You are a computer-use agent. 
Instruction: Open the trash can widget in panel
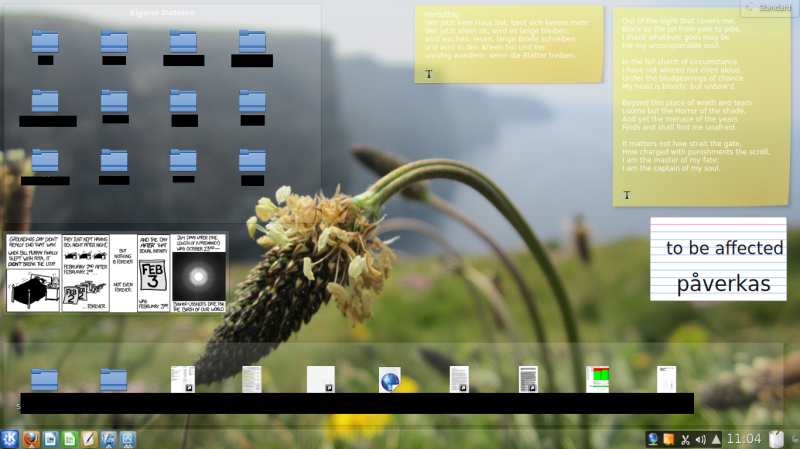click(x=776, y=439)
